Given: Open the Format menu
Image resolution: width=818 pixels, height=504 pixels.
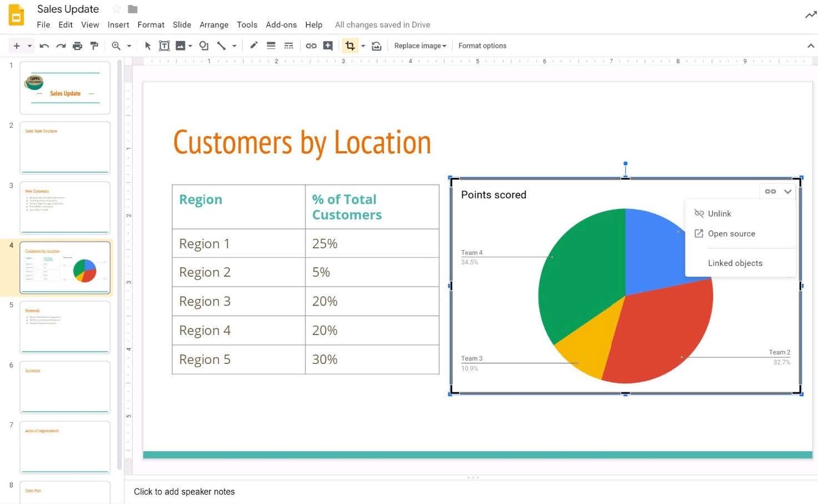Looking at the screenshot, I should [151, 24].
